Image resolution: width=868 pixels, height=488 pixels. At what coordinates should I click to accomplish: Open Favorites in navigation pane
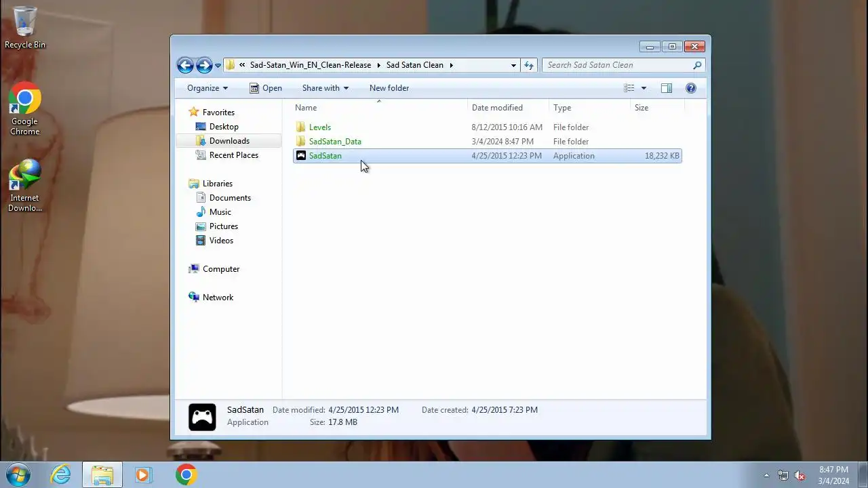(218, 113)
